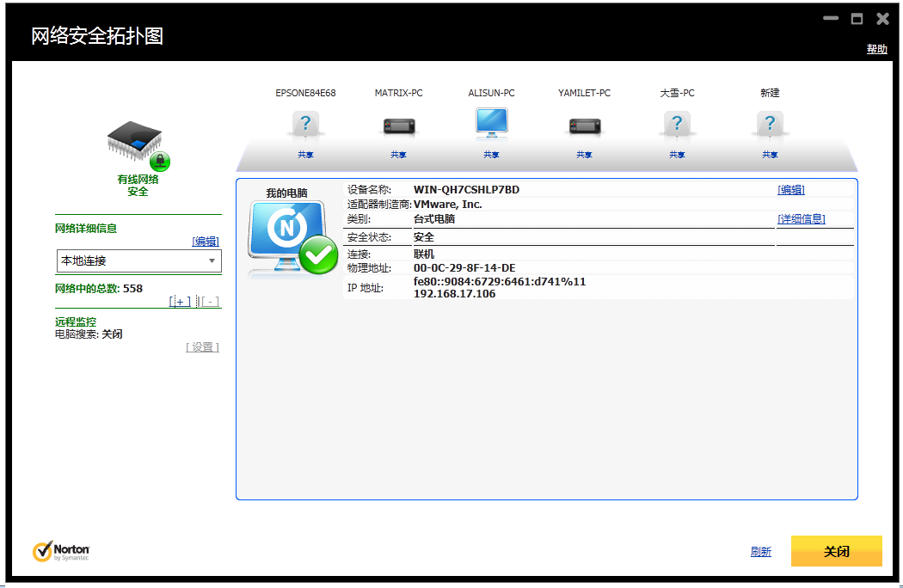Select the YAMILET-PC device icon
Image resolution: width=903 pixels, height=588 pixels.
point(585,126)
